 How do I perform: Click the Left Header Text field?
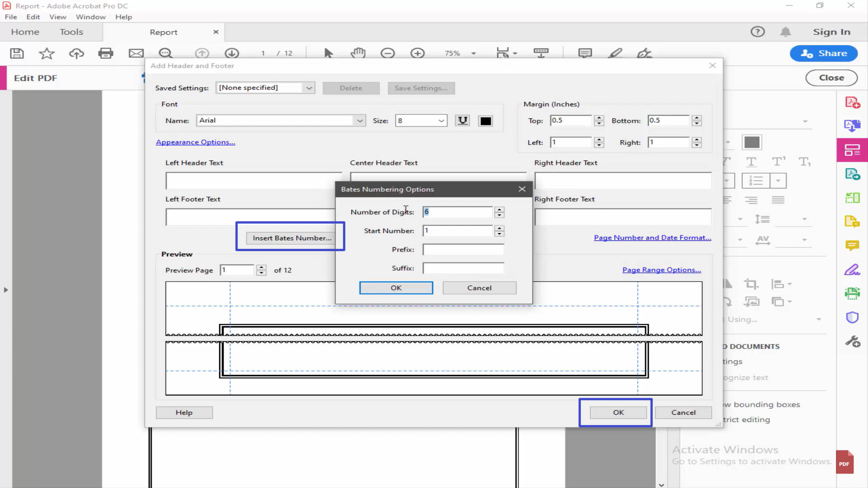[x=254, y=180]
